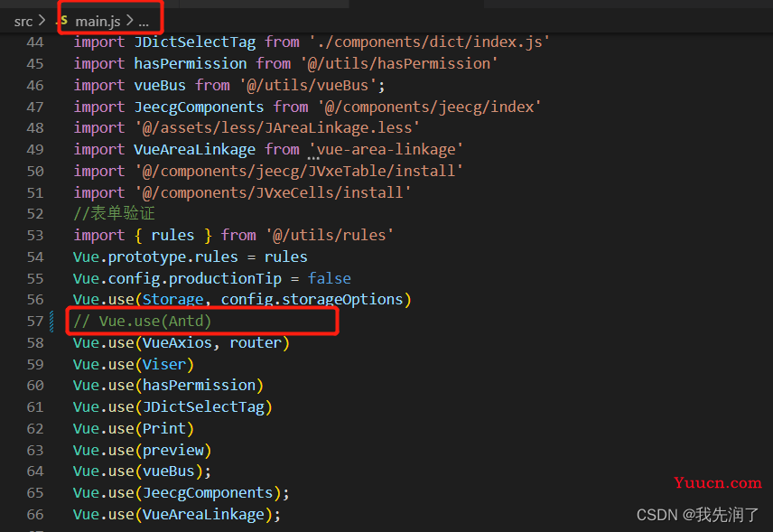
Task: Click the //表单验证 comment on line 52
Action: 114,213
